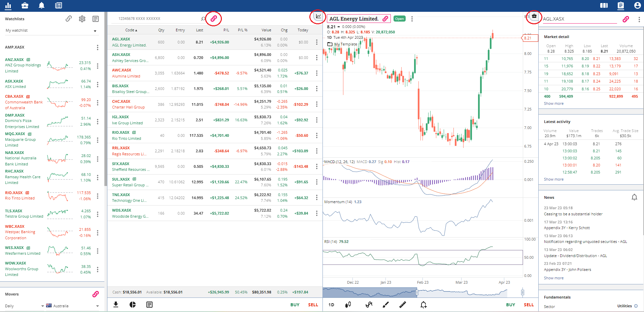This screenshot has width=644, height=312.
Task: Select the WDS.XASX holding row
Action: pos(215,213)
